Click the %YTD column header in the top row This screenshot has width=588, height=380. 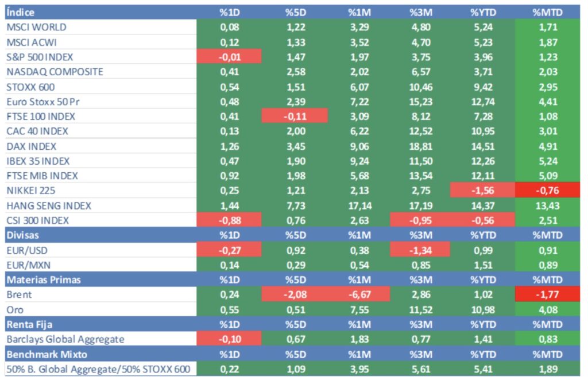pyautogui.click(x=482, y=12)
